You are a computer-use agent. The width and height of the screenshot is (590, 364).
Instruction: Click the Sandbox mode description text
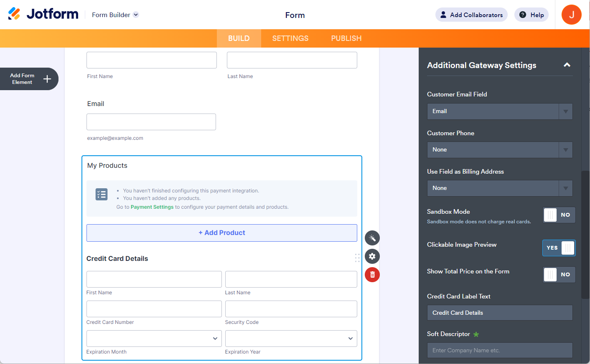coord(479,222)
